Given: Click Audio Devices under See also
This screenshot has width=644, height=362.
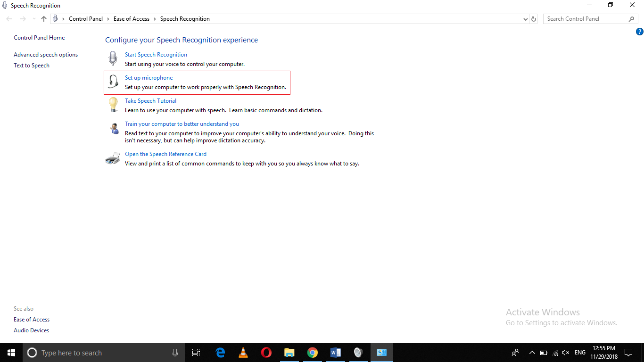Looking at the screenshot, I should (x=31, y=330).
